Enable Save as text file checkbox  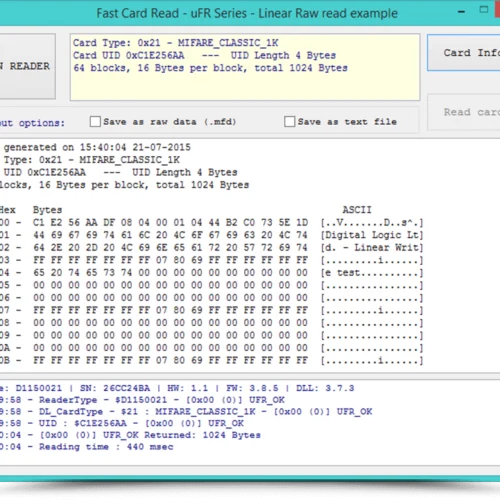290,122
